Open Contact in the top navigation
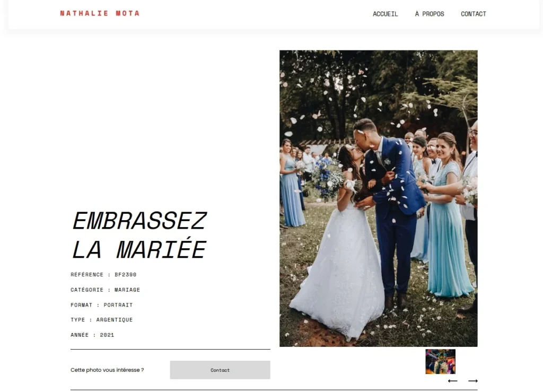 pyautogui.click(x=474, y=14)
